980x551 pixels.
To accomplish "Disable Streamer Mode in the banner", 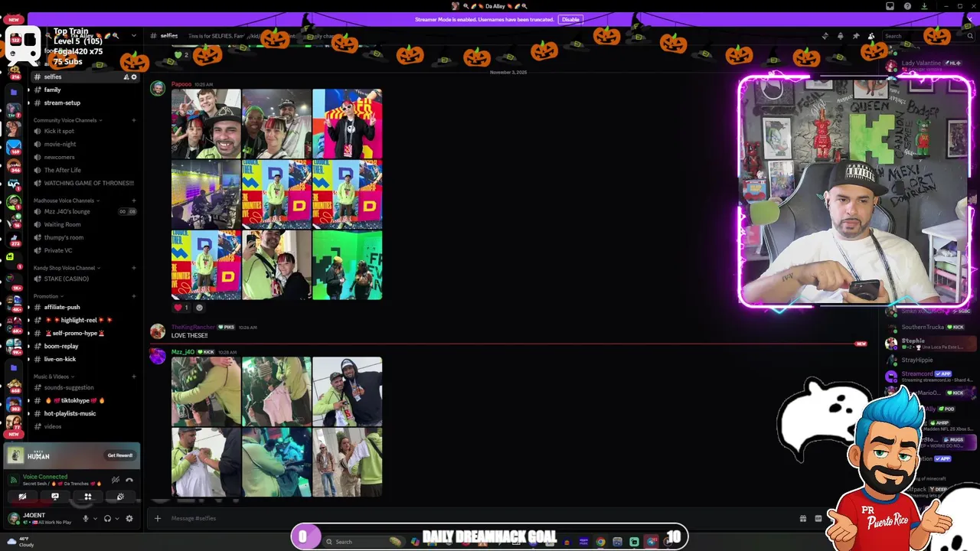I will tap(570, 19).
